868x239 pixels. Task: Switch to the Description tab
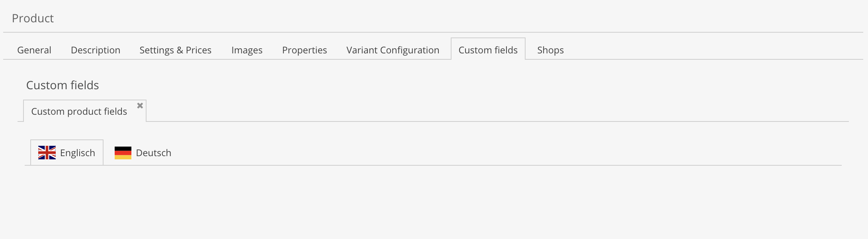(x=96, y=50)
